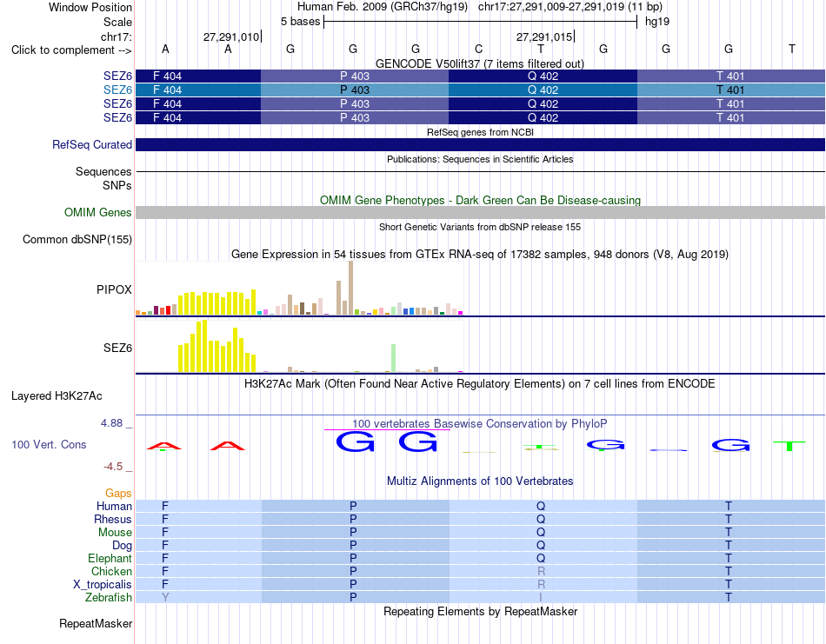826x644 pixels.
Task: Click the first large blue G in the PhyloP logo
Action: point(355,442)
